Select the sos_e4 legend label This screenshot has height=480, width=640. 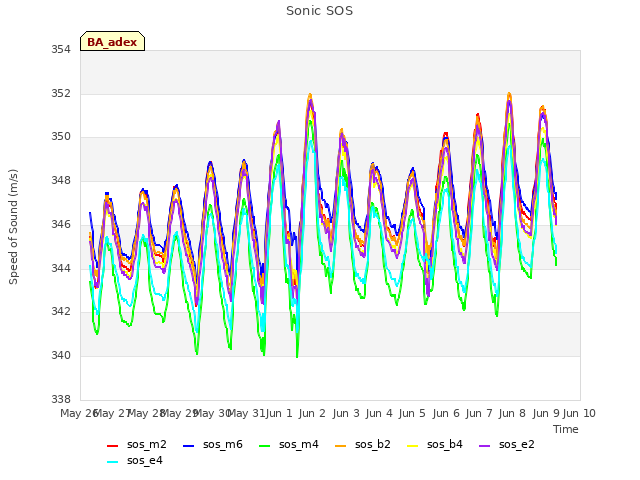[x=144, y=460]
